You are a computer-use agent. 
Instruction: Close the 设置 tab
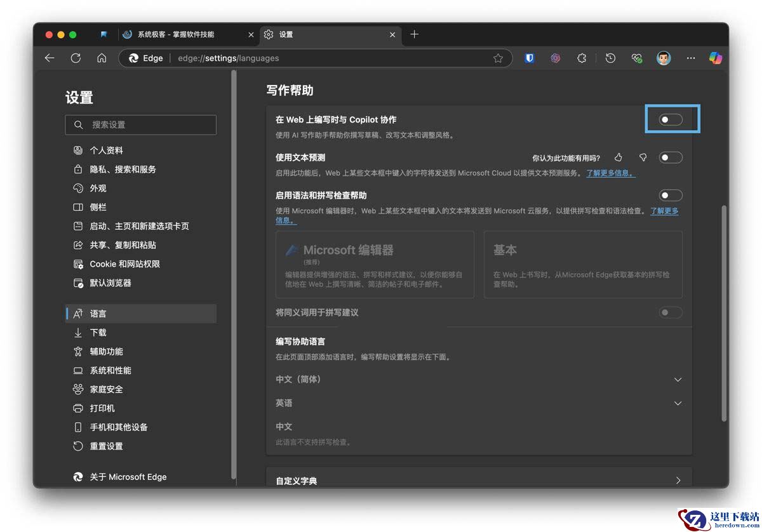392,34
